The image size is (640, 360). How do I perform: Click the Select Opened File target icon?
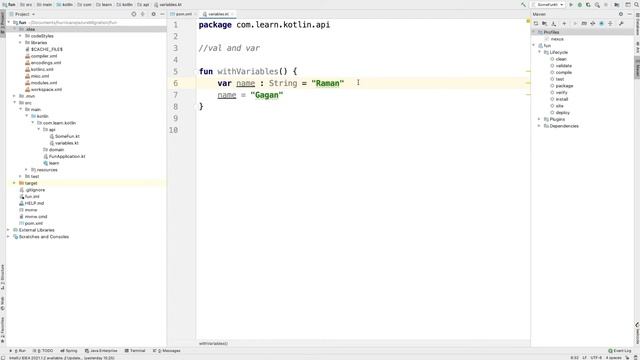click(133, 14)
